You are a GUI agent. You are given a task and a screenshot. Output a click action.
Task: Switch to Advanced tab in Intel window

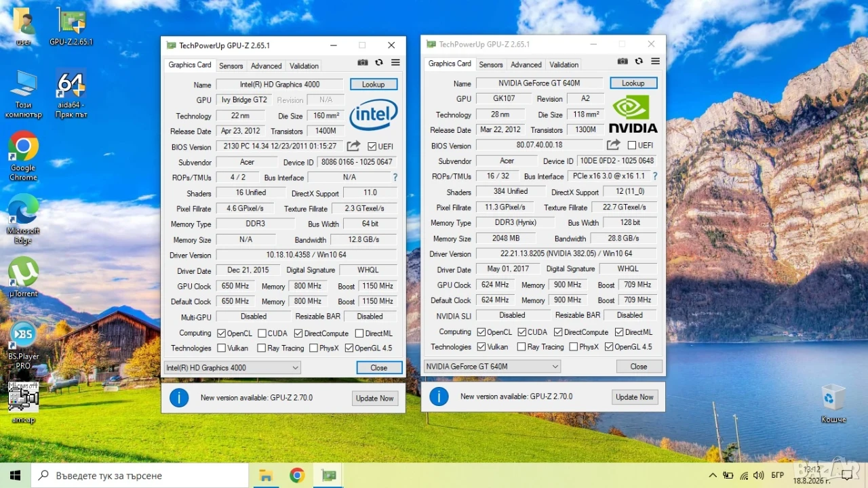coord(266,66)
